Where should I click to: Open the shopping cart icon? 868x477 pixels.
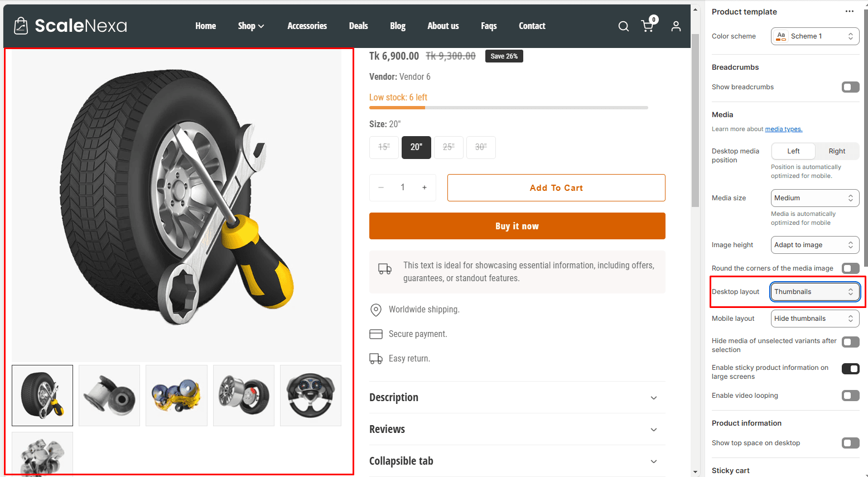pyautogui.click(x=648, y=26)
